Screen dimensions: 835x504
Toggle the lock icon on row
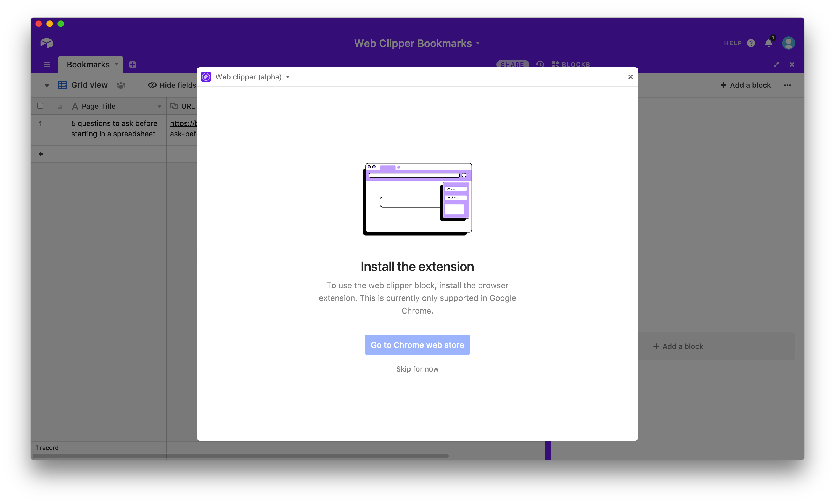click(60, 106)
